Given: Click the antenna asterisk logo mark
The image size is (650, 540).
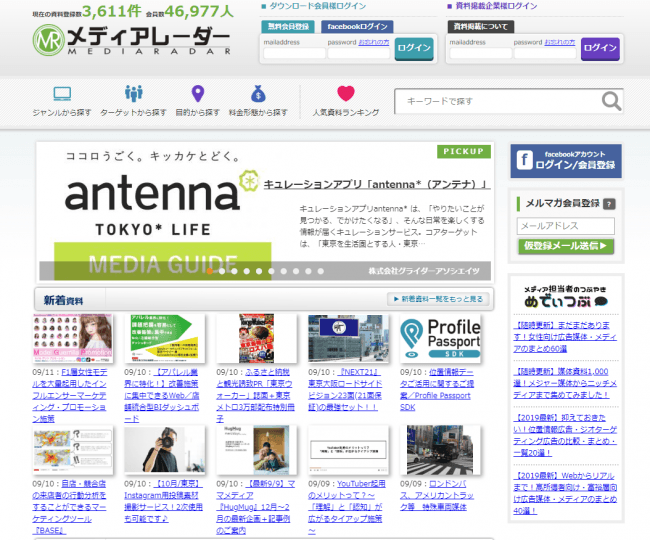Looking at the screenshot, I should 249,181.
